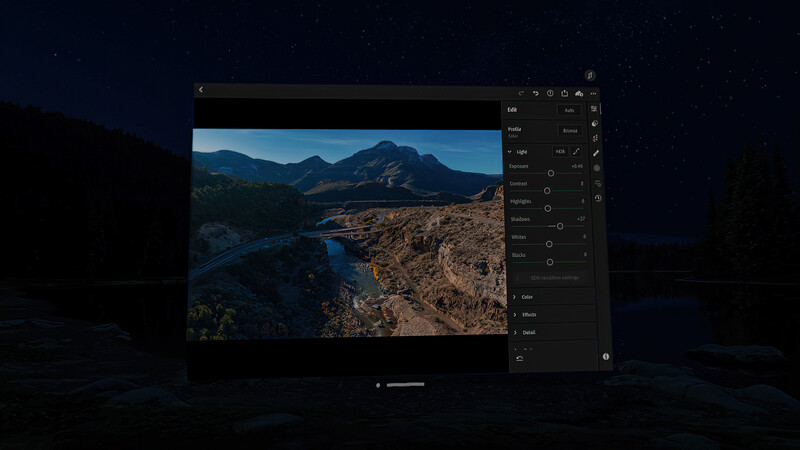Click the Exposure slider handle
The width and height of the screenshot is (800, 450).
551,173
